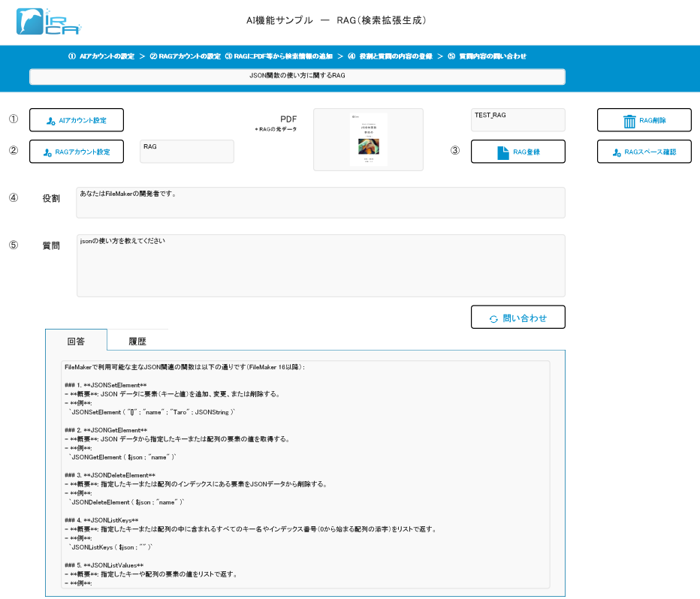Click the JSON関数の使い方に関するRAG title field
Viewport: 700px width, 599px height.
tap(297, 77)
